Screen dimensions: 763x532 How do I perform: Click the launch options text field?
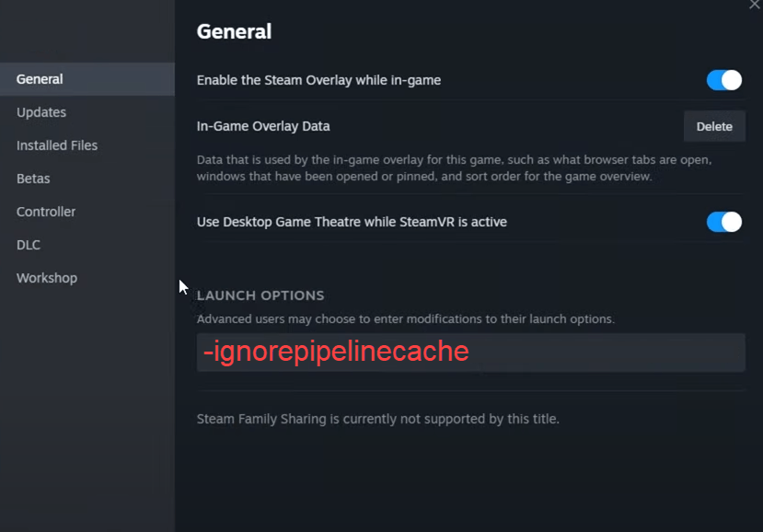pyautogui.click(x=470, y=353)
